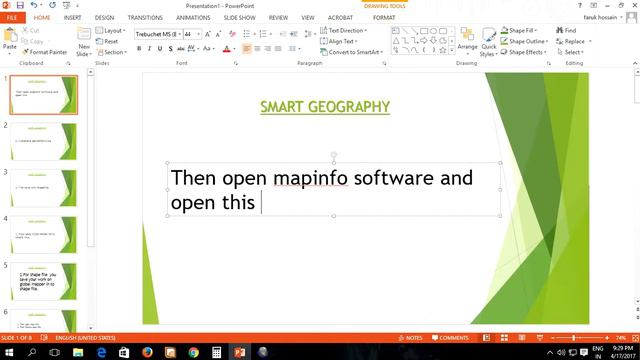Viewport: 640px width, 360px height.
Task: Switch to the FORMAT tab
Action: point(384,18)
